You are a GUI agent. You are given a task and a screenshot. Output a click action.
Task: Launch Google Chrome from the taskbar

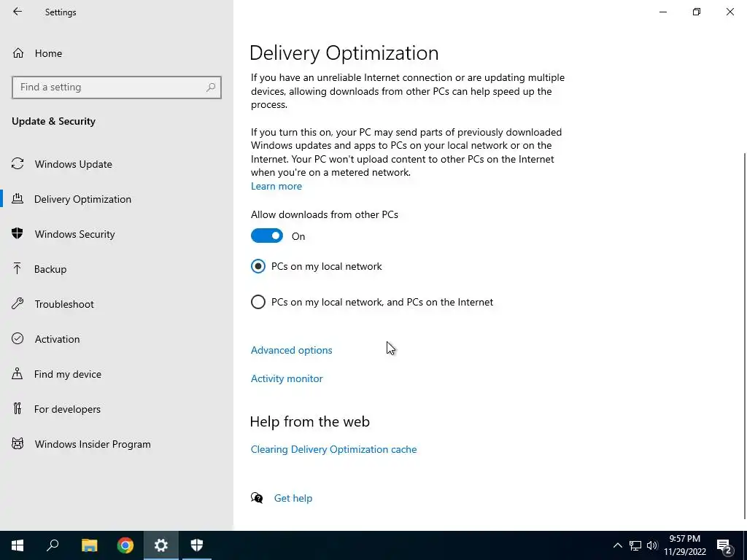coord(125,545)
